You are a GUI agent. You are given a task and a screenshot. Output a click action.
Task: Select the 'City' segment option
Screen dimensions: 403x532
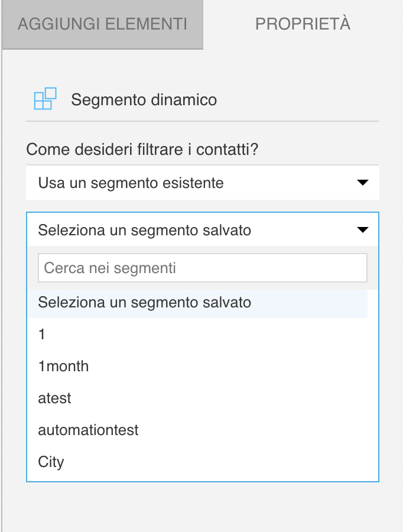[197, 462]
